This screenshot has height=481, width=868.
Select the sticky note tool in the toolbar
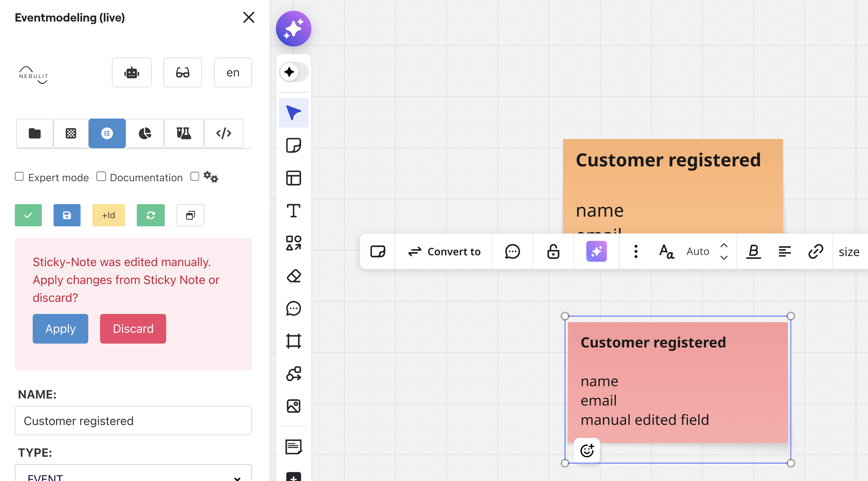click(x=293, y=146)
